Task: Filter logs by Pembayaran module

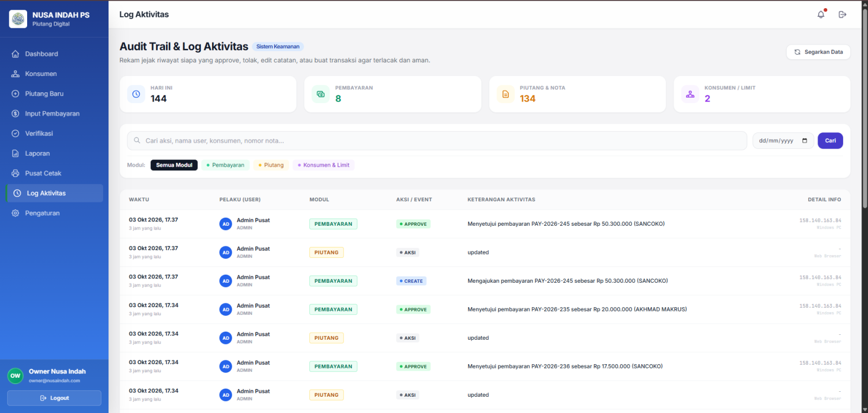Action: pyautogui.click(x=225, y=165)
